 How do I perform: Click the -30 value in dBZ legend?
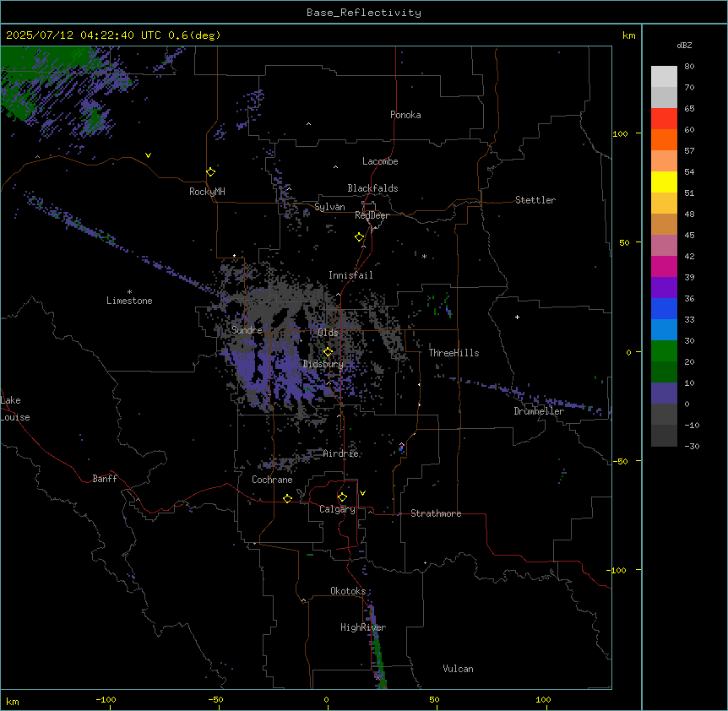[x=692, y=446]
